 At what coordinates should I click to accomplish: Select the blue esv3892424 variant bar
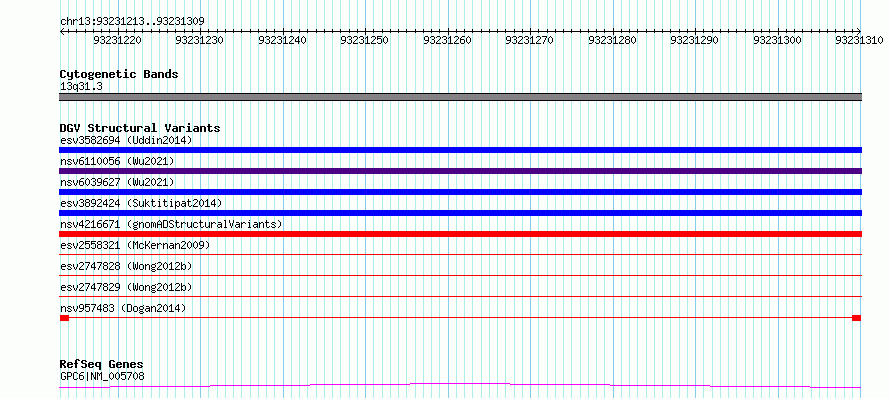tap(461, 213)
